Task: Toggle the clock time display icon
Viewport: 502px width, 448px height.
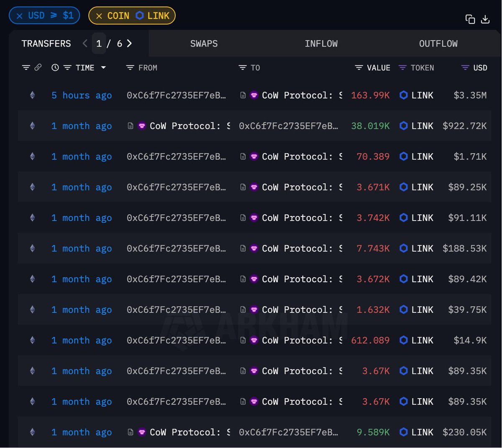Action: point(55,67)
